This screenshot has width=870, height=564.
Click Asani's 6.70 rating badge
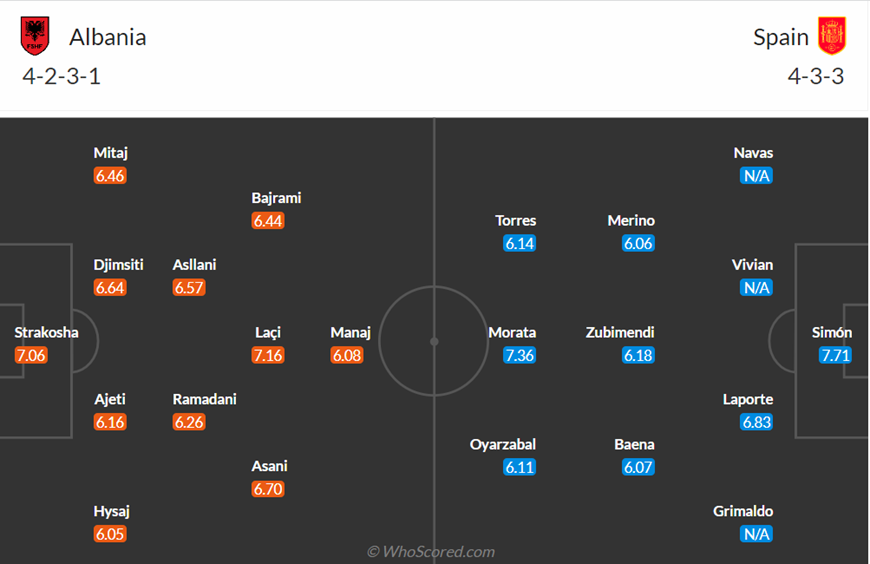pos(268,489)
